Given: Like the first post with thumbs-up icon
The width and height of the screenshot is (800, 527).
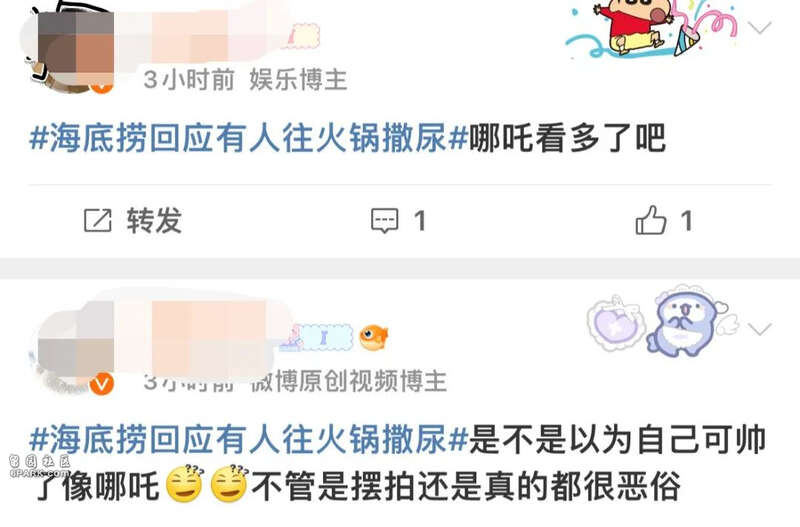Looking at the screenshot, I should coord(651,220).
